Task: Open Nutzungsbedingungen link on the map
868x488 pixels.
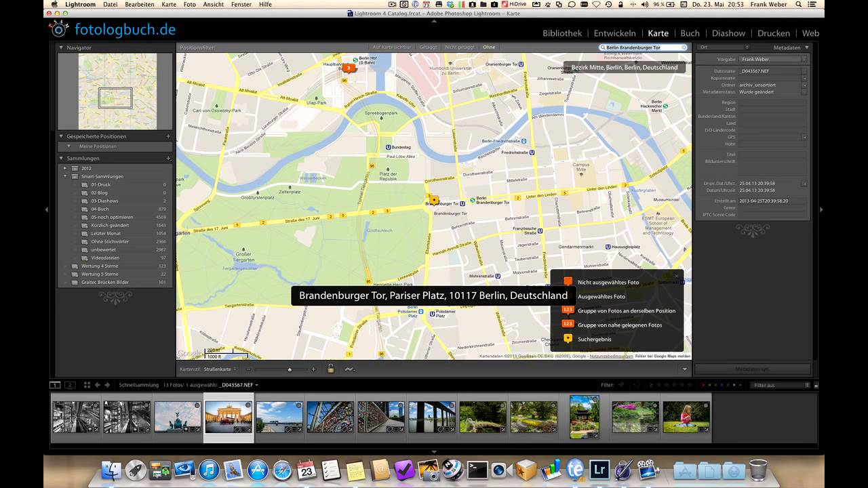Action: (x=611, y=356)
